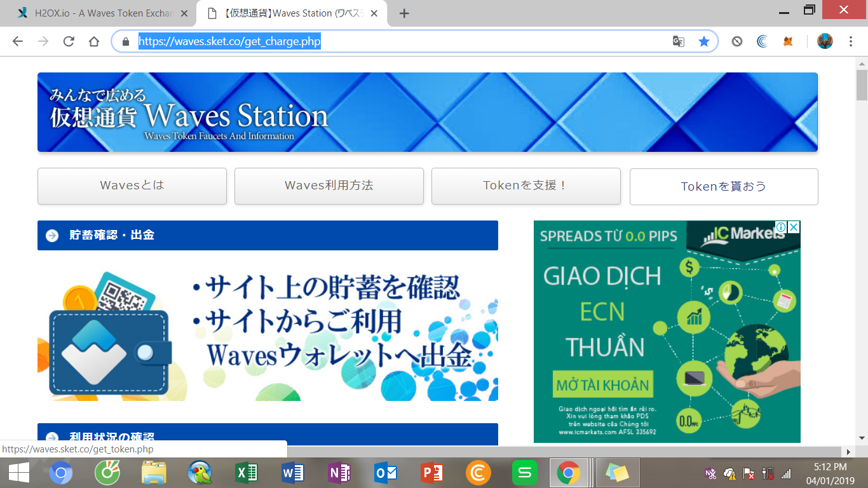
Task: Expand the 貯蓄確認・出金 section header
Action: coord(268,235)
